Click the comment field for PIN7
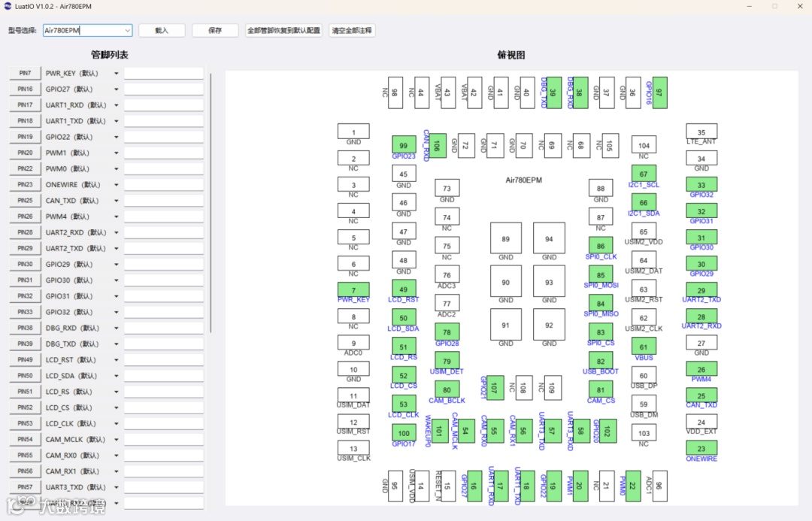The image size is (812, 521). pyautogui.click(x=164, y=73)
